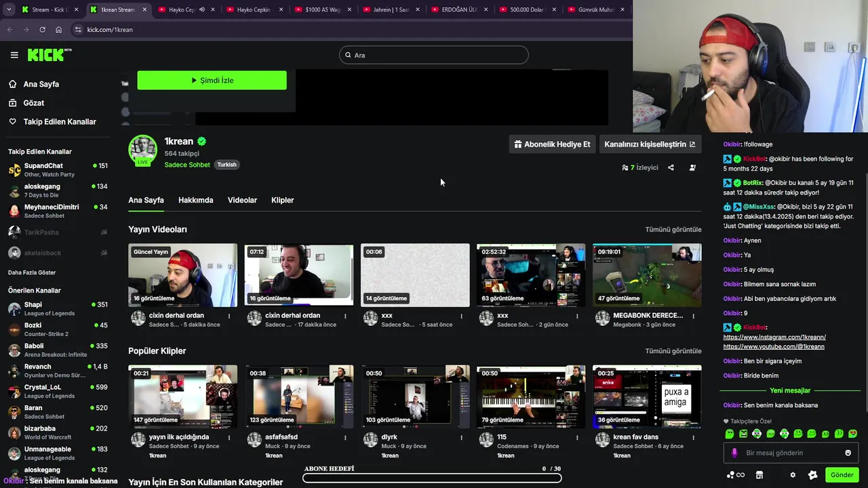Click Tümünü görüntüle for Popüler Klipler
The height and width of the screenshot is (488, 868).
[x=673, y=351]
